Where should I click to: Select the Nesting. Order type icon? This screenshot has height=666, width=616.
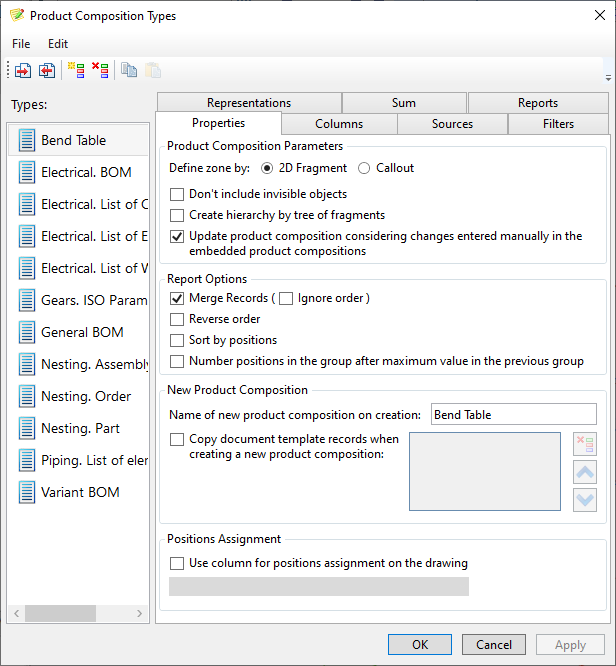27,396
